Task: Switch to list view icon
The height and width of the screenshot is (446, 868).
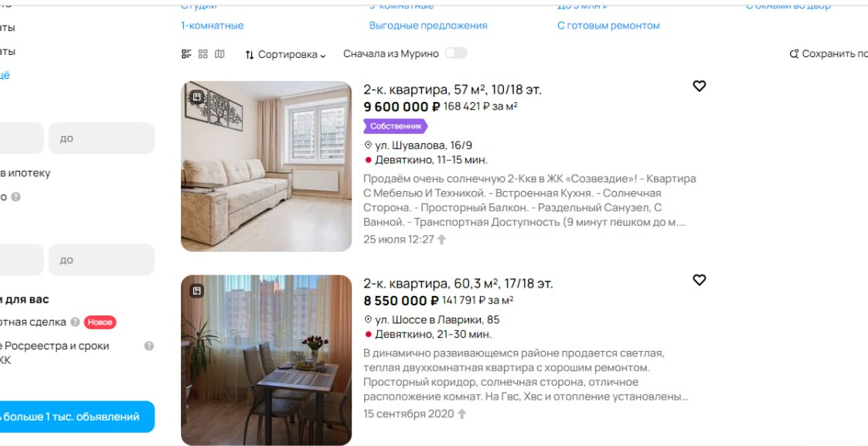Action: [x=186, y=53]
